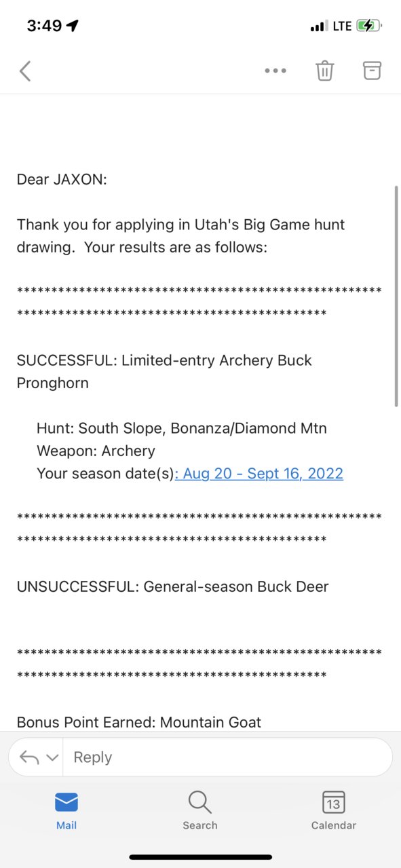Tap the back chevron arrow
Viewport: 401px width, 868px height.
(x=25, y=71)
